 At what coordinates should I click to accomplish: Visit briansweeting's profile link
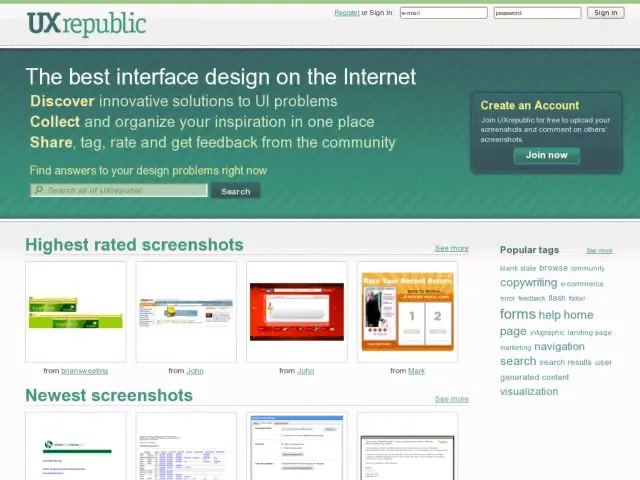point(84,371)
